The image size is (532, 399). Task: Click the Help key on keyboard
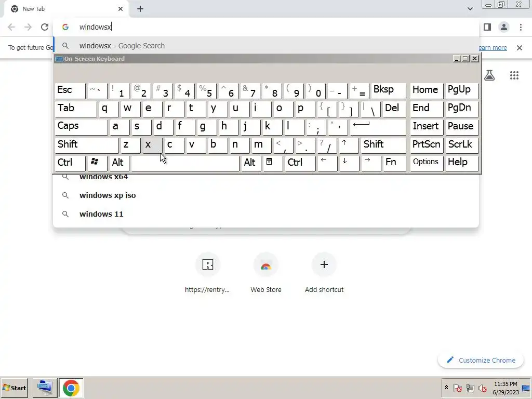(x=462, y=163)
